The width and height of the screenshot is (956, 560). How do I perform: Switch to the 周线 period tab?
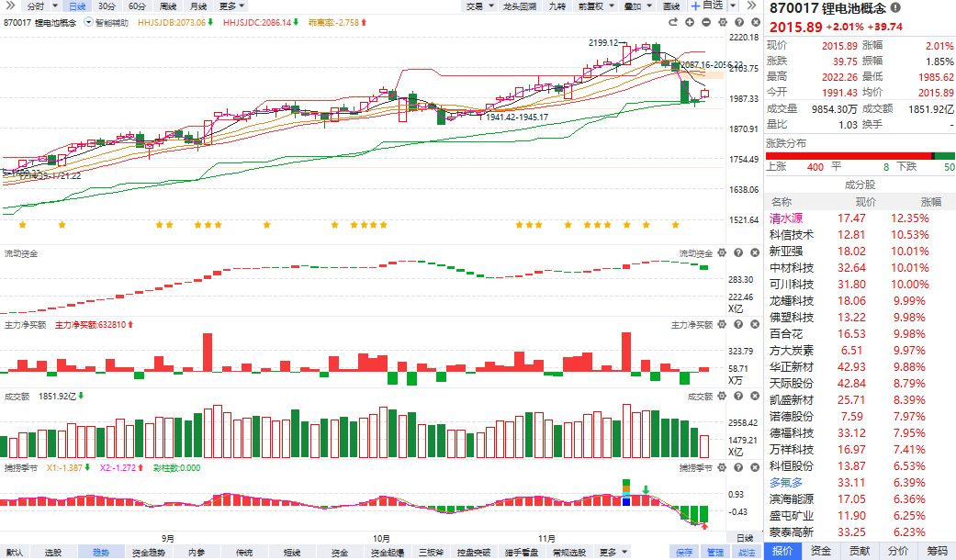tap(167, 6)
